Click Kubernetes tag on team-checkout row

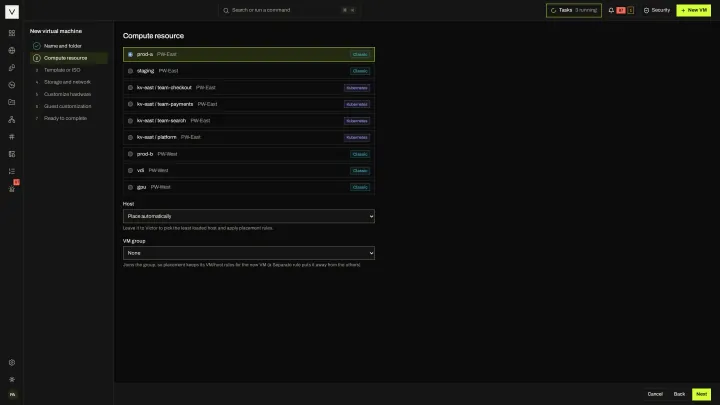pyautogui.click(x=357, y=88)
